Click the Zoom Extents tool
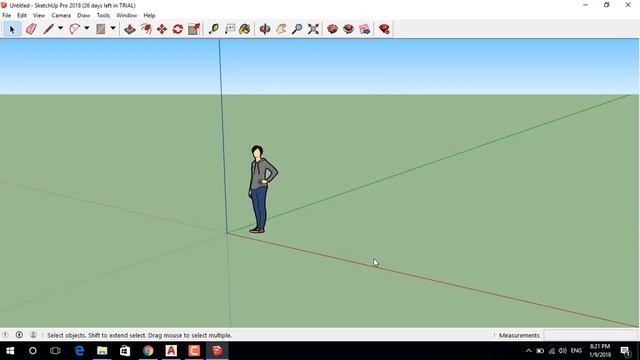Image resolution: width=640 pixels, height=360 pixels. (x=313, y=29)
